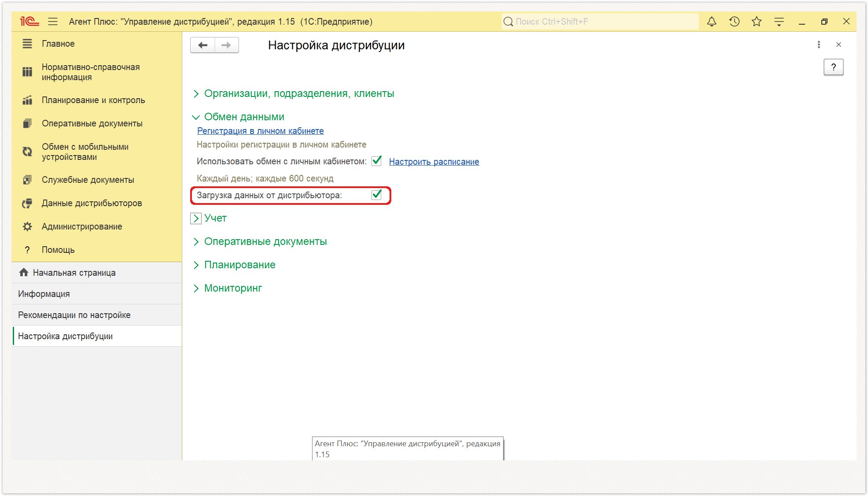Screen dimensions: 868x496
Task: Switch to Рекомендации по настройке tab
Action: [97, 315]
